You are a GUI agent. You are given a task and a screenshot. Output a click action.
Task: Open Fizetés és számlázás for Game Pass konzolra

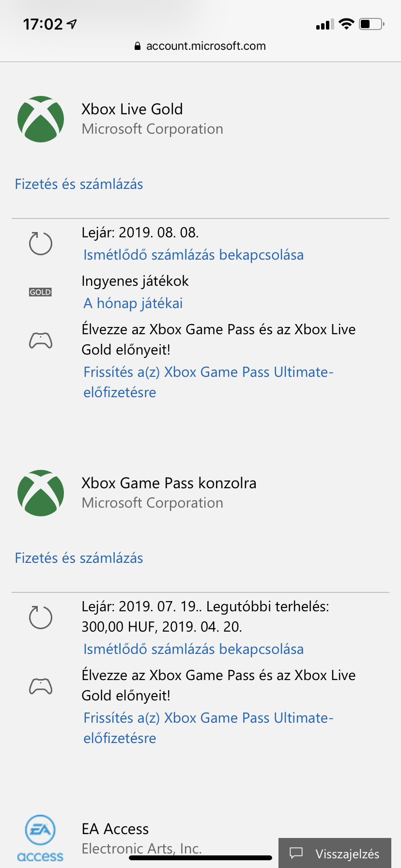pos(79,558)
